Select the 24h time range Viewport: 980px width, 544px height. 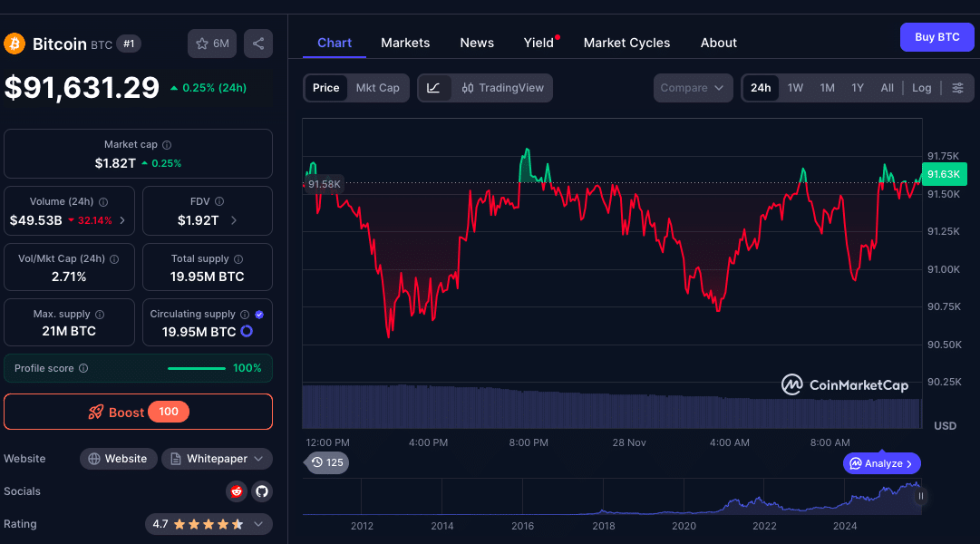tap(761, 88)
